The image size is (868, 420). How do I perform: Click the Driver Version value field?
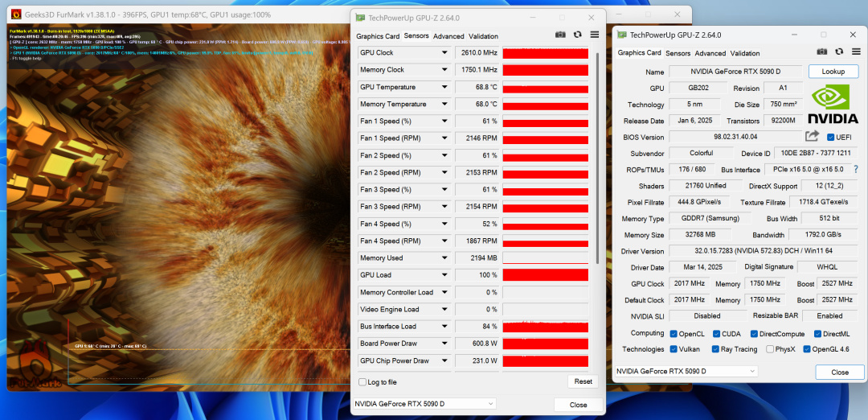(x=764, y=251)
